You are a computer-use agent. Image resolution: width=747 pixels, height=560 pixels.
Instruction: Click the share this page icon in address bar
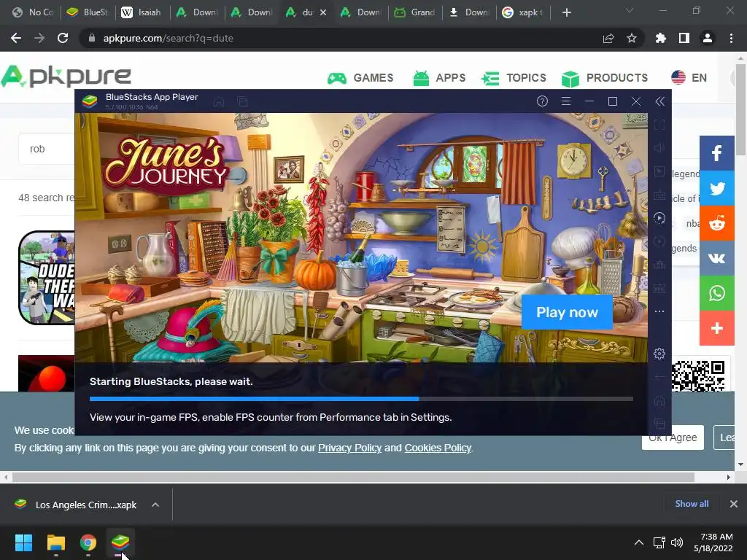coord(608,38)
